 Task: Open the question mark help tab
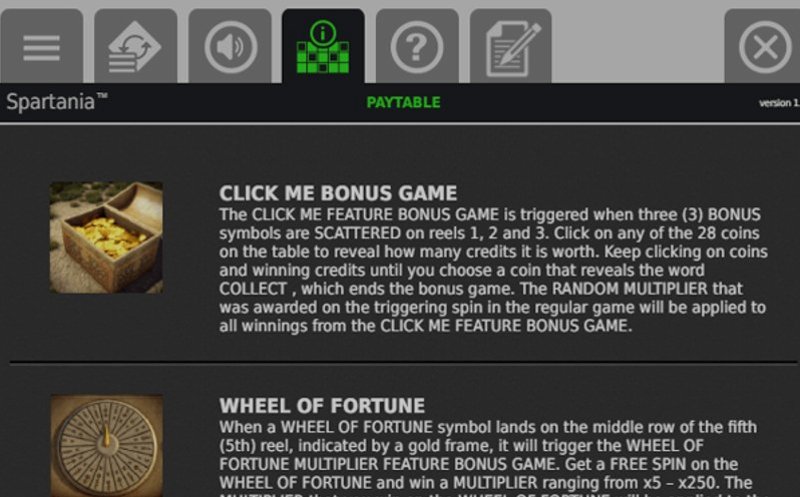tap(417, 46)
